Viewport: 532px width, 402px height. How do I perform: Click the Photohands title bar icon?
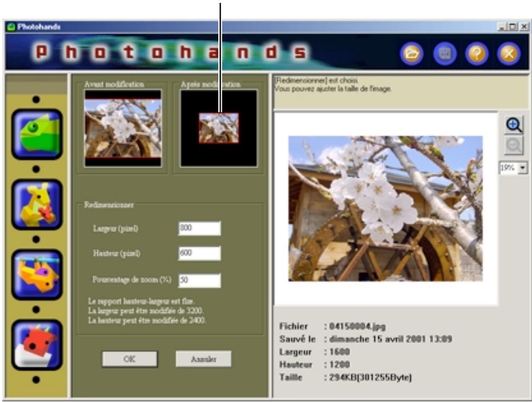pos(12,27)
